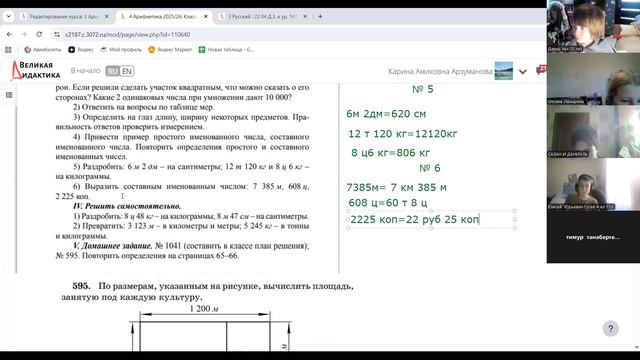Click the text '12 т 120 кг=12120кг'
Image resolution: width=640 pixels, height=360 pixels.
403,133
